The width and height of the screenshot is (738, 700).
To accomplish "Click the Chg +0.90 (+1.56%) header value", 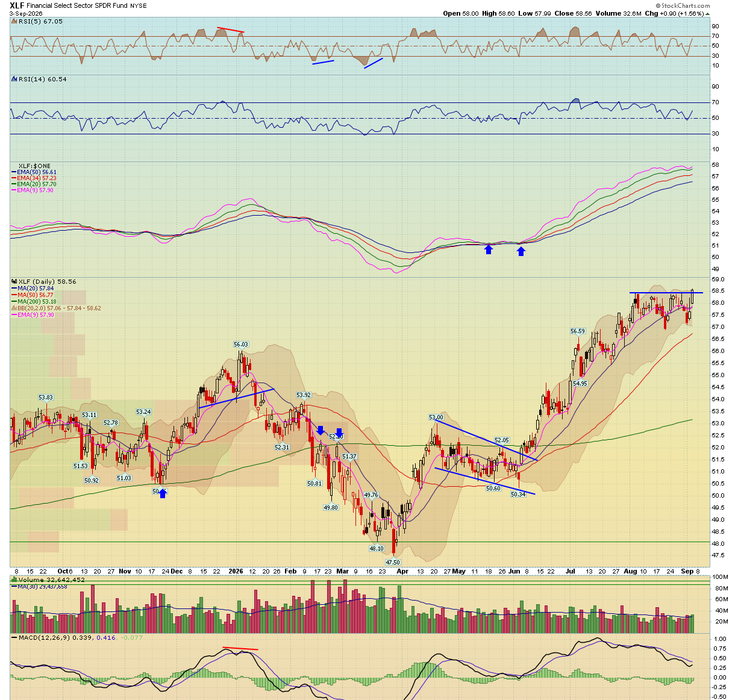I will (674, 13).
